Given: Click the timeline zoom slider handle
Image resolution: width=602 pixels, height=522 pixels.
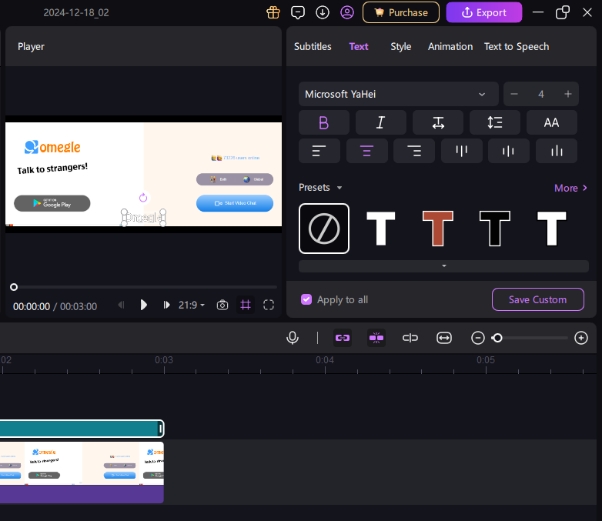Looking at the screenshot, I should [x=497, y=338].
